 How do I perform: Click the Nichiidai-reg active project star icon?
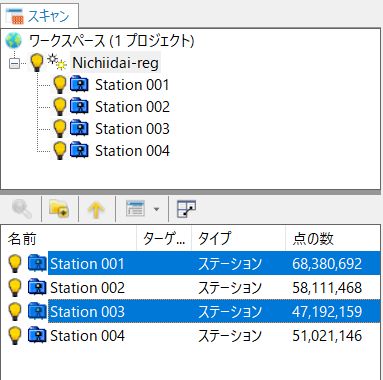click(x=56, y=62)
